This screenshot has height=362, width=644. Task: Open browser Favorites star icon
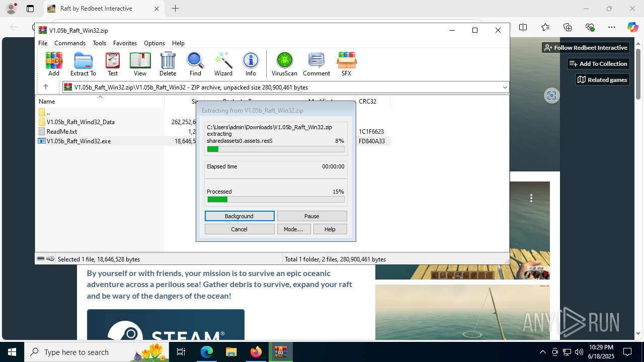545,27
